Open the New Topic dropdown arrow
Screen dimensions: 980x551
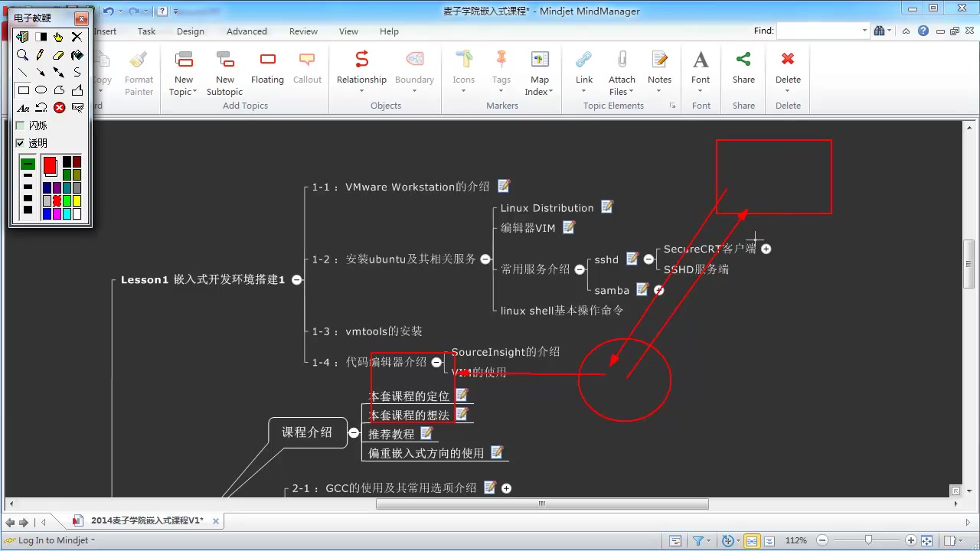point(196,92)
